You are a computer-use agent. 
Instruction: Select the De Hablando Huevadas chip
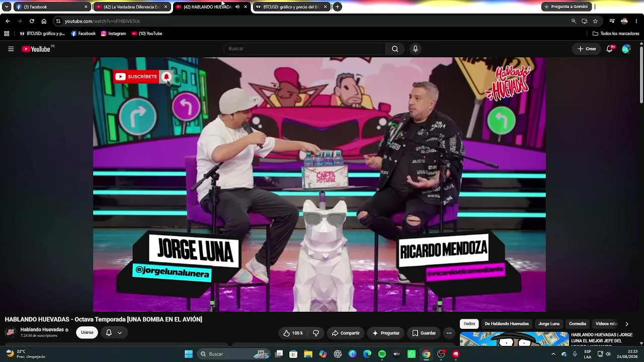(507, 324)
